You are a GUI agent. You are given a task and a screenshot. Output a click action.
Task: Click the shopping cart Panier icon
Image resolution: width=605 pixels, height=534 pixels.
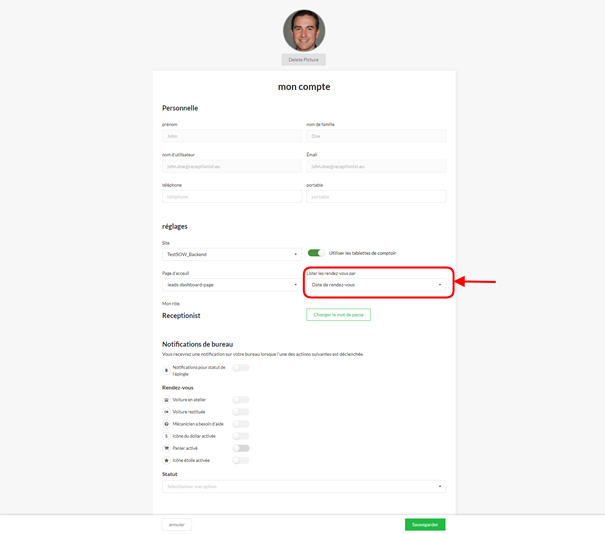[166, 448]
